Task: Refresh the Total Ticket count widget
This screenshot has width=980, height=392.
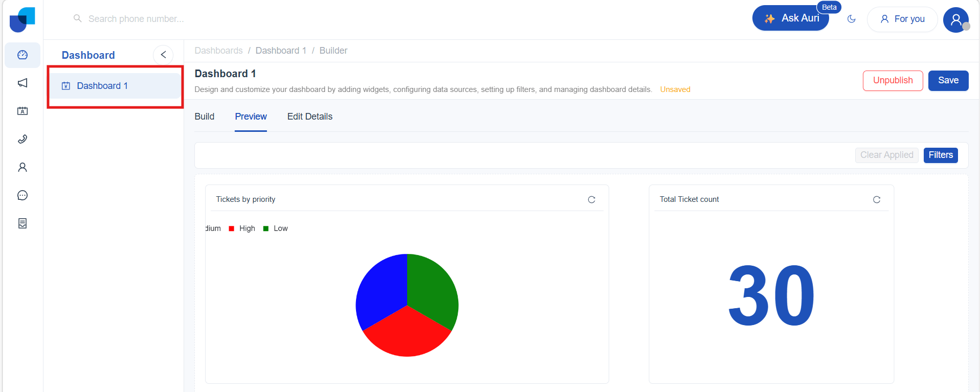Action: (876, 200)
